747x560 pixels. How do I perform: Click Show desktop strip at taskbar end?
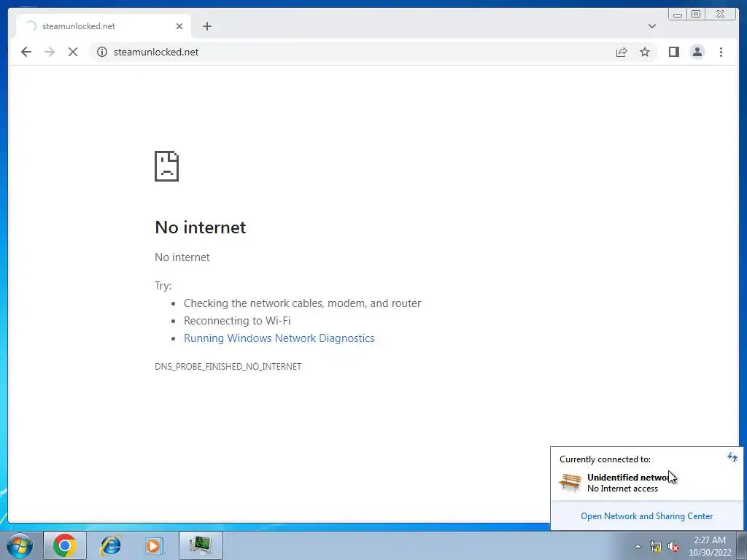[742, 546]
